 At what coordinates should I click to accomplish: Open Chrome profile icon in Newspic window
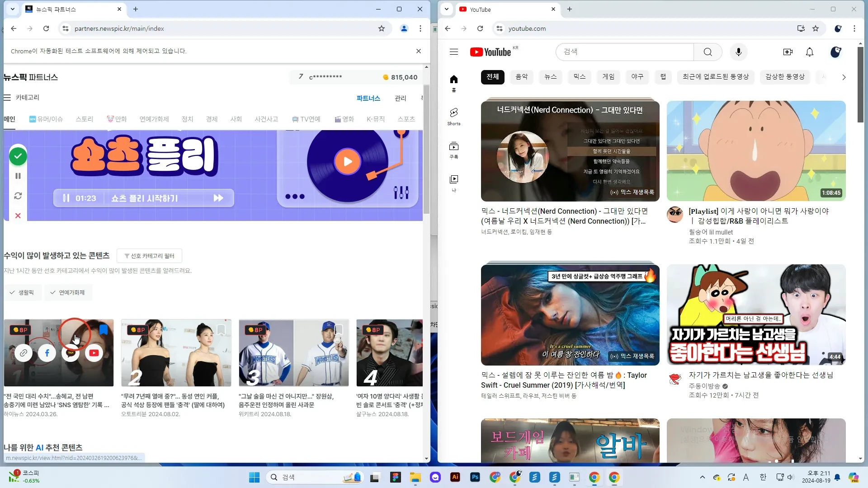(404, 28)
